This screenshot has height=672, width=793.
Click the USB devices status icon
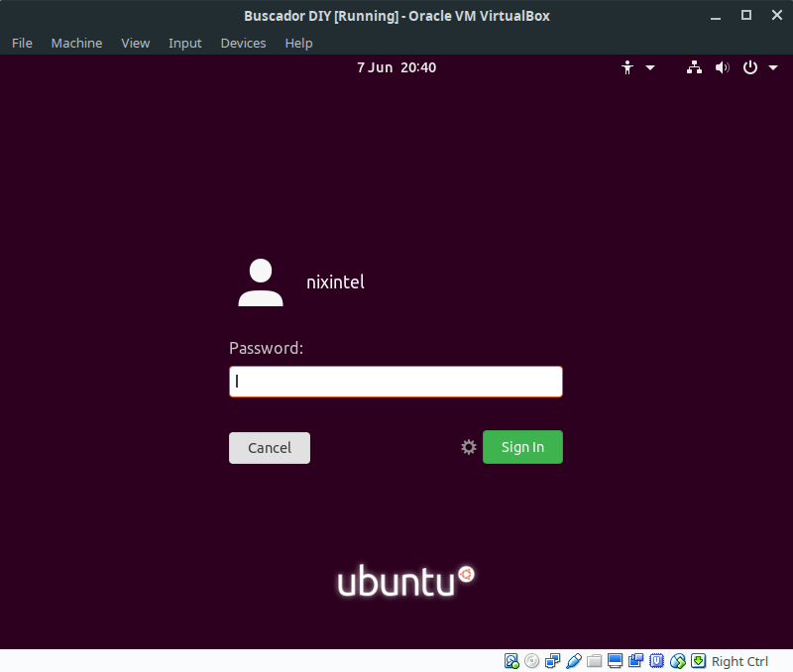click(x=574, y=661)
